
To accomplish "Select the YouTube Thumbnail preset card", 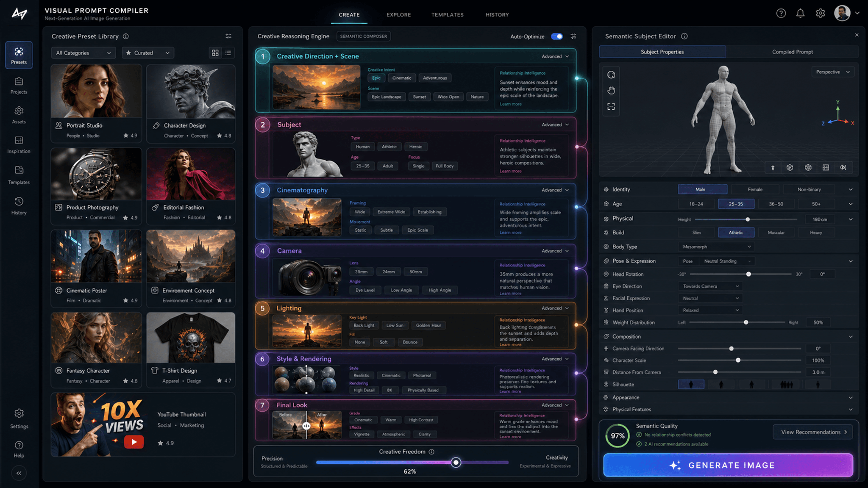I will [x=143, y=425].
